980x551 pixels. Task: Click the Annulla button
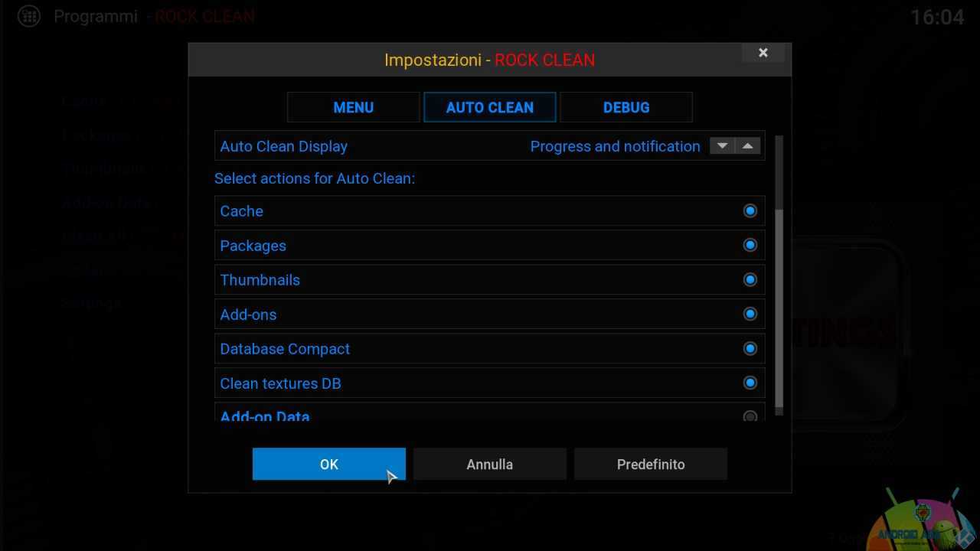(x=490, y=464)
